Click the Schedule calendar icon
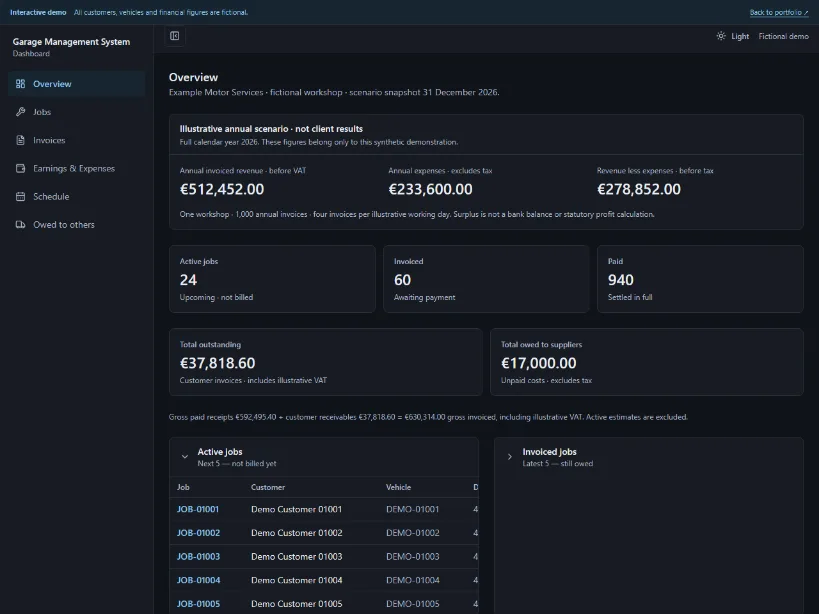This screenshot has width=819, height=614. (x=20, y=196)
